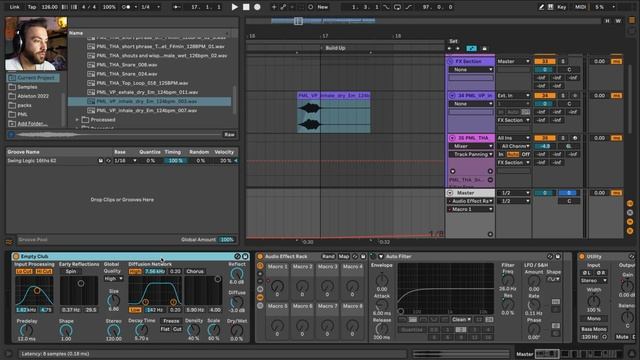Switch to the Spin tab in Early Reflections
This screenshot has width=640, height=360.
coord(71,271)
